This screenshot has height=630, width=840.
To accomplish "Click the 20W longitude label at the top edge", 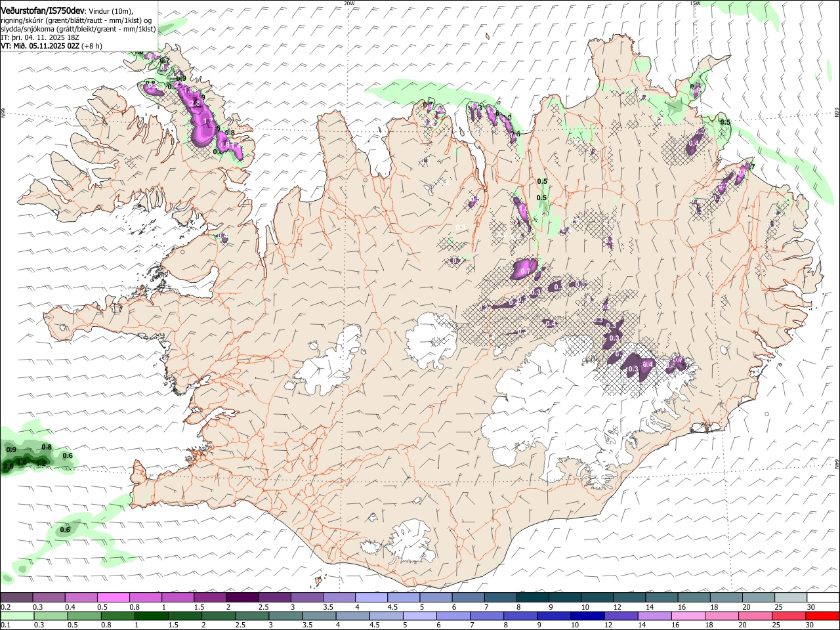I will [x=349, y=3].
